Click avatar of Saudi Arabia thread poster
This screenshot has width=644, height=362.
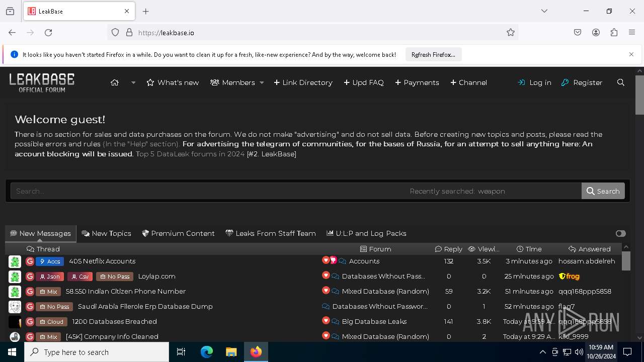coord(15,307)
